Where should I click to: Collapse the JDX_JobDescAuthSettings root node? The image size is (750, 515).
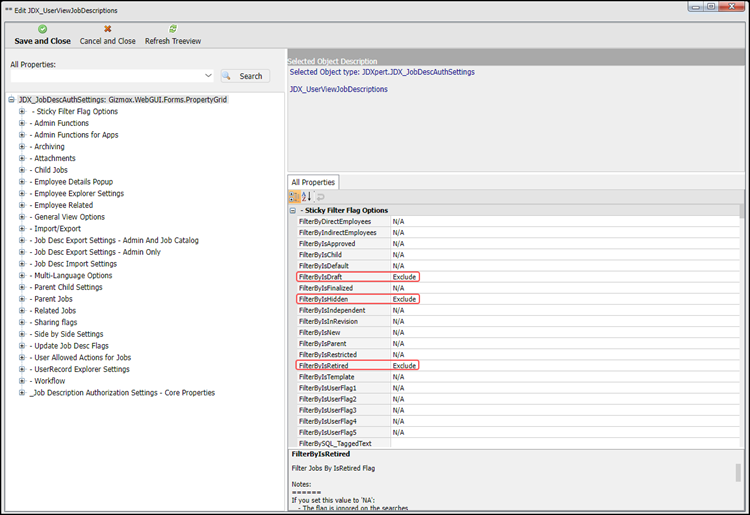click(11, 99)
